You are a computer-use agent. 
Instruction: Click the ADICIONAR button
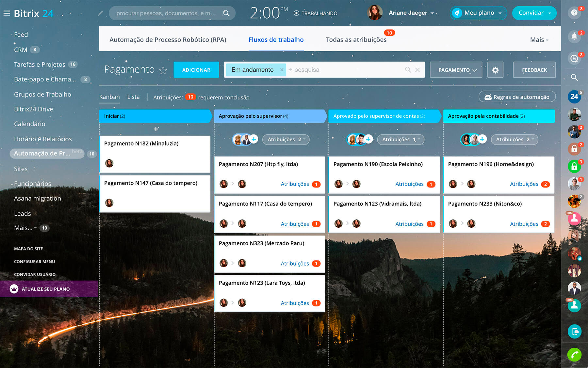pyautogui.click(x=196, y=70)
